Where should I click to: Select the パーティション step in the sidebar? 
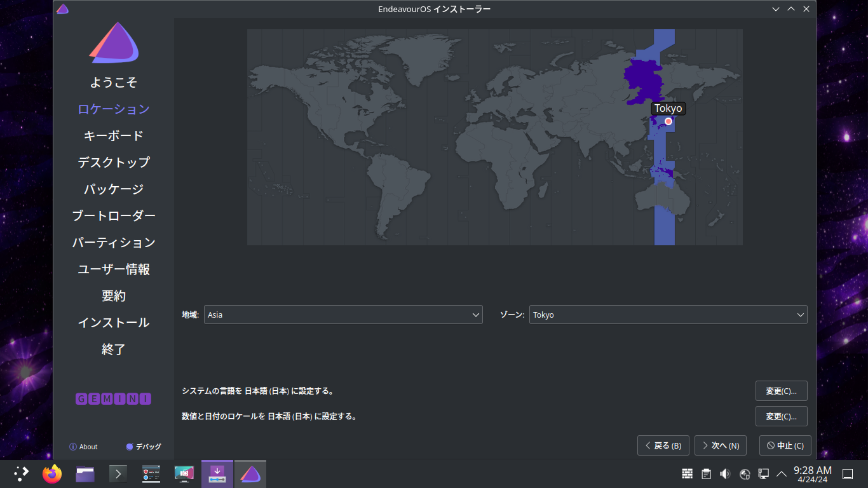point(114,243)
